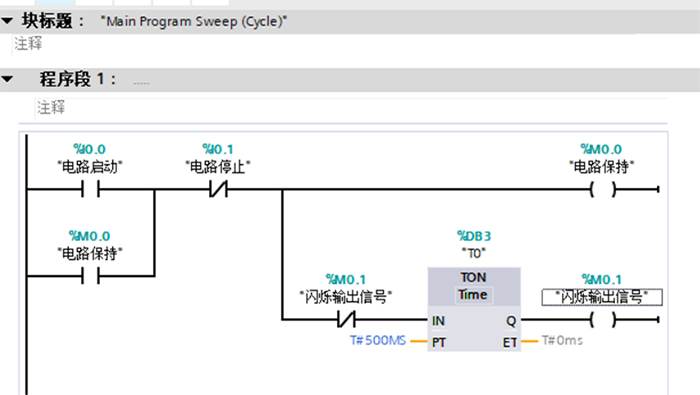Click the %I0.0 address label
700x395 pixels.
coord(89,149)
